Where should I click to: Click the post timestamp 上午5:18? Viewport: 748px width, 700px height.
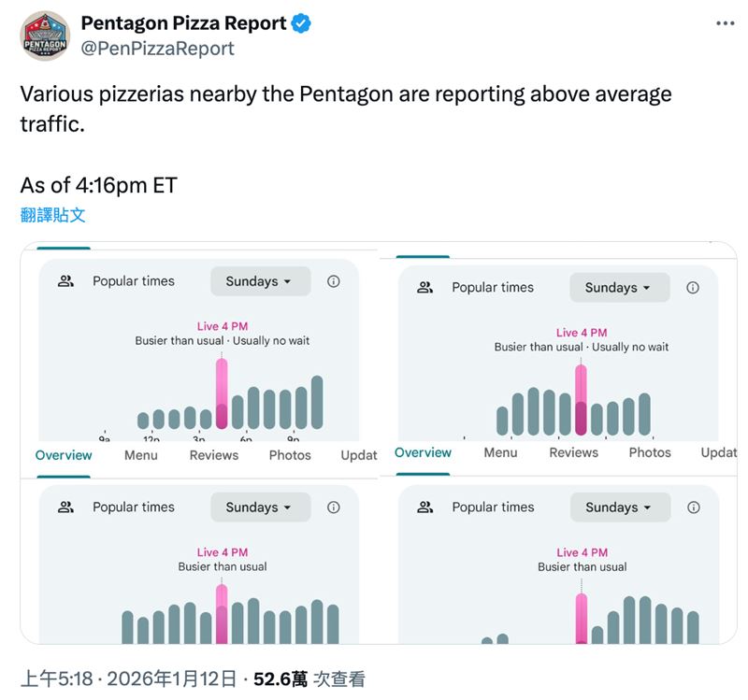click(58, 679)
